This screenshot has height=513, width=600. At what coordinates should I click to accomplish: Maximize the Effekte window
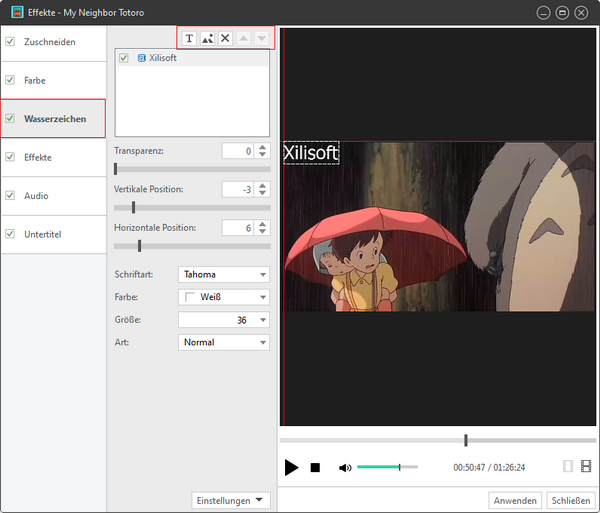click(x=562, y=13)
